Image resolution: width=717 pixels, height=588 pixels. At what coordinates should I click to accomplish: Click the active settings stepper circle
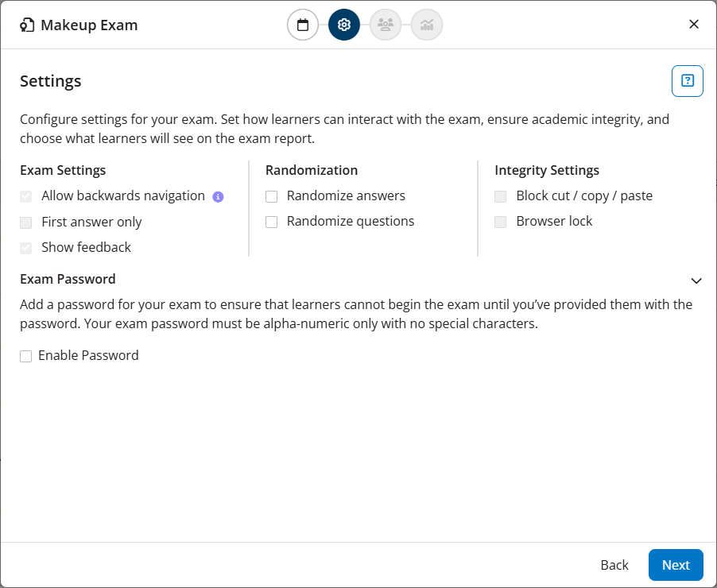point(343,25)
